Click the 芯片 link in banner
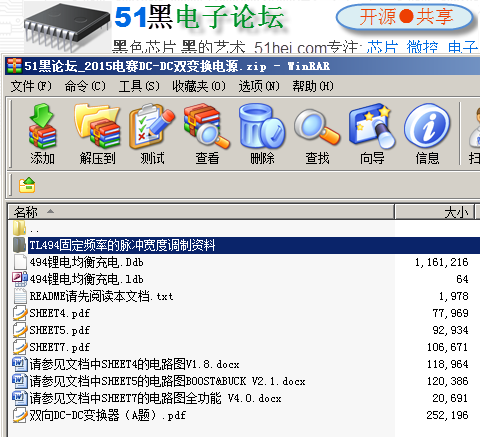The height and width of the screenshot is (437, 480). (x=382, y=47)
